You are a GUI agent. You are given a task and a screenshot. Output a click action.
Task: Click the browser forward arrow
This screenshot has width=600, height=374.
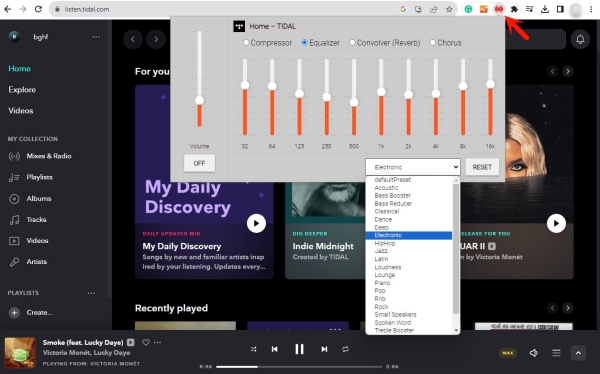coord(23,9)
